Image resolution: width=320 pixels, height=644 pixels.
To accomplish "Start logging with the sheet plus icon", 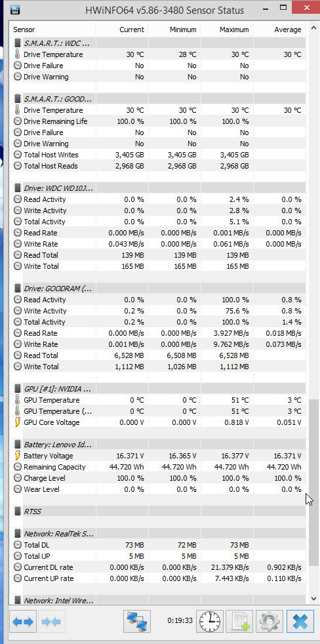I will [240, 621].
